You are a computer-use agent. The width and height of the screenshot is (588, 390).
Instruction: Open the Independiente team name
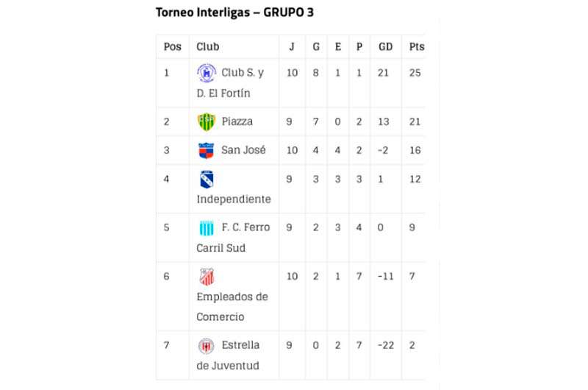pos(234,199)
